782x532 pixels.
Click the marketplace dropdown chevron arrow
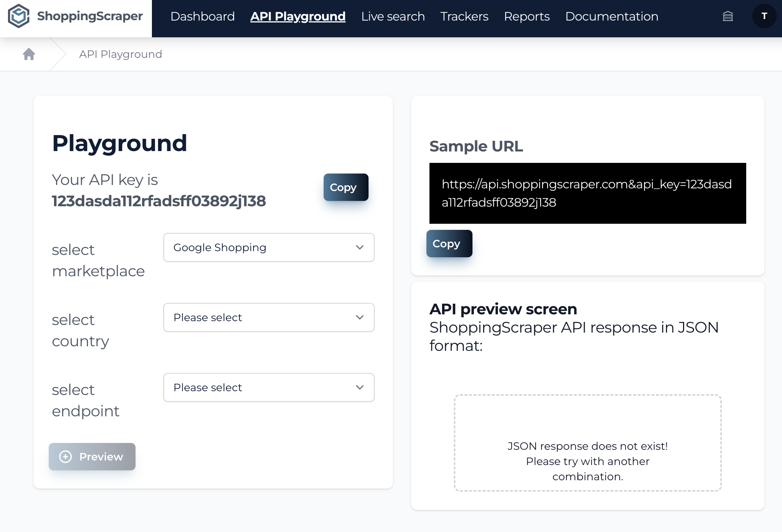click(x=359, y=248)
